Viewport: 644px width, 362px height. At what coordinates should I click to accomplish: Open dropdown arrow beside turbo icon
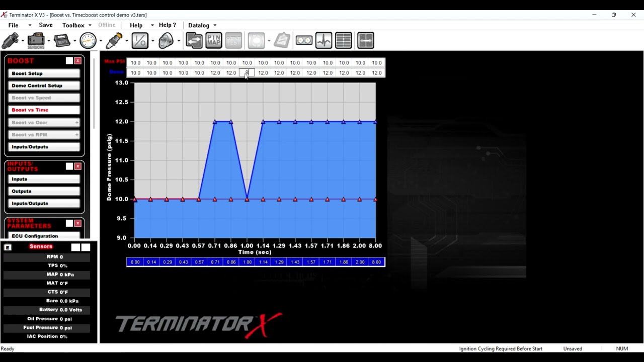179,41
